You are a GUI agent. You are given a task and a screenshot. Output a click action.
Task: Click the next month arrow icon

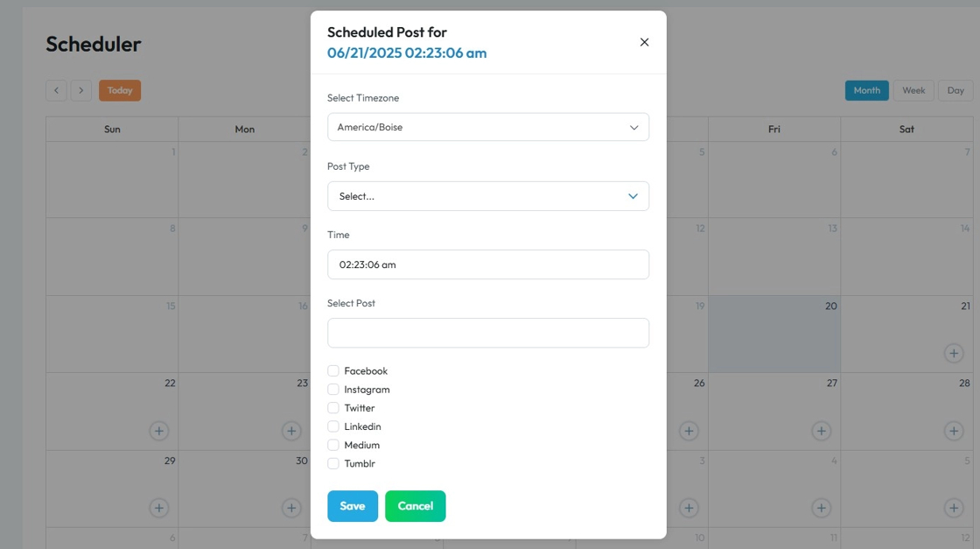tap(80, 90)
